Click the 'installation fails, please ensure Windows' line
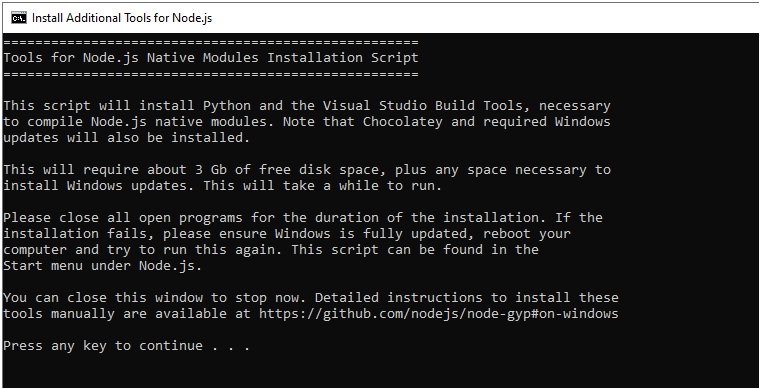Viewport: 761px width, 389px height. click(287, 234)
